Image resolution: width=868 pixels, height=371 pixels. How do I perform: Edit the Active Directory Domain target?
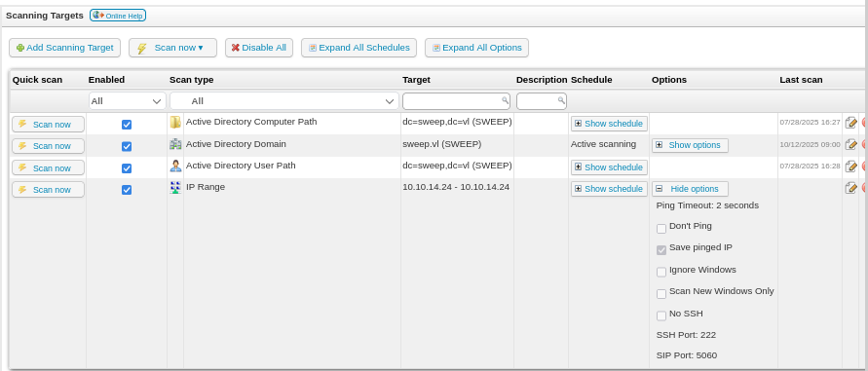click(850, 144)
